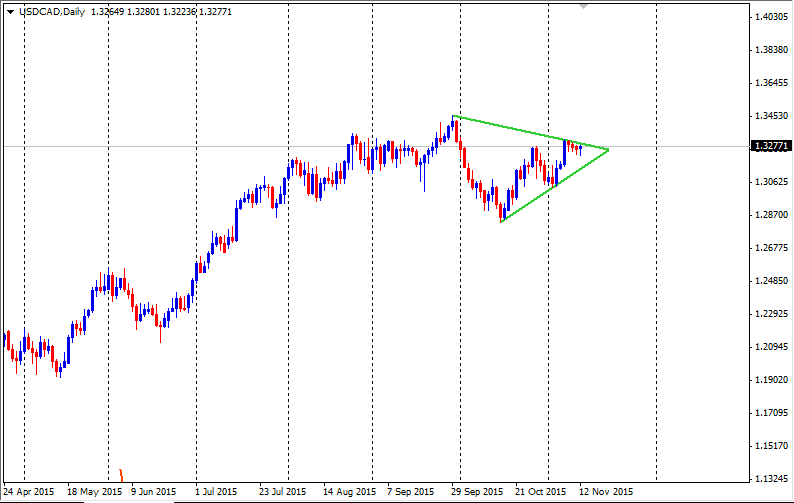This screenshot has height=503, width=794.
Task: Click the open value 1.32649 in the header
Action: [107, 12]
